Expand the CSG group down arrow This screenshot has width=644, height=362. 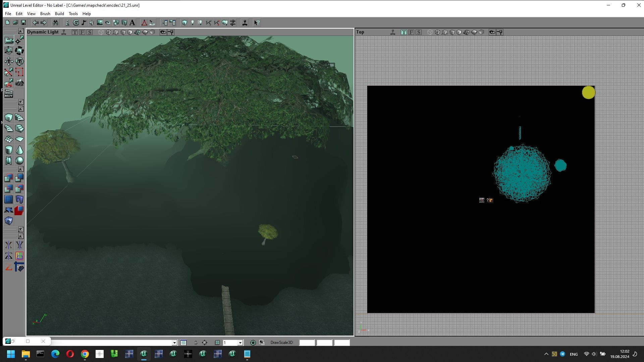click(21, 229)
